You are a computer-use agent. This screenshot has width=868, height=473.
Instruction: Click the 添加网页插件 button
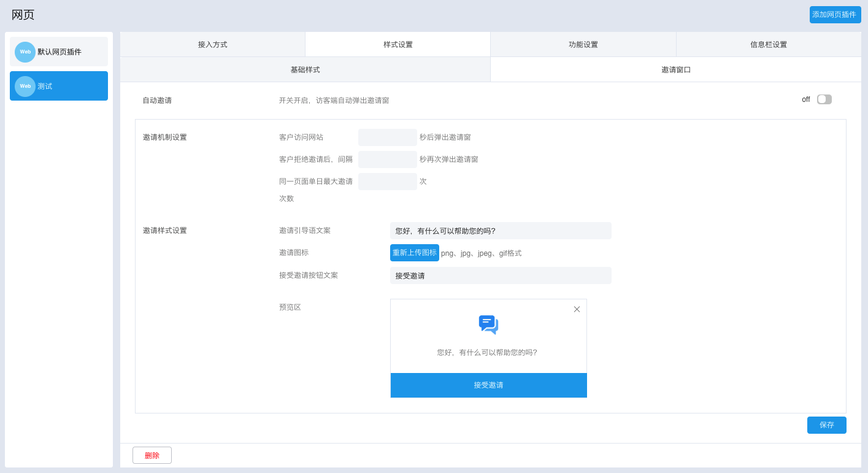[x=834, y=15]
